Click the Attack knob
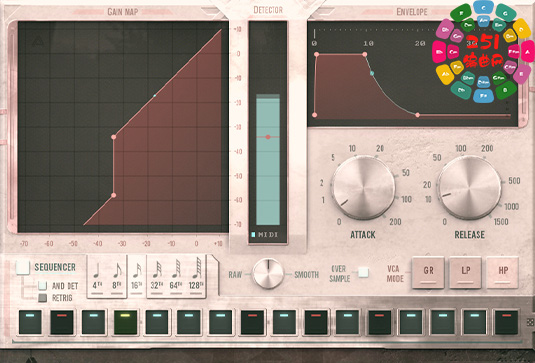Viewport: 535px width, 363px height. [363, 188]
